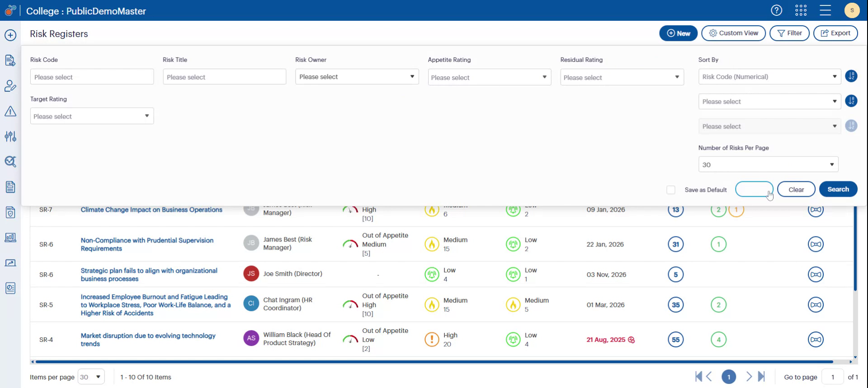Screen dimensions: 868x388
Task: Toggle sort order for Risk Code (Numerical)
Action: [x=851, y=76]
